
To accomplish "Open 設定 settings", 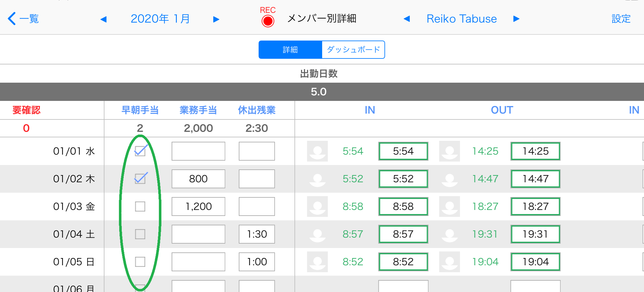I will pos(621,19).
